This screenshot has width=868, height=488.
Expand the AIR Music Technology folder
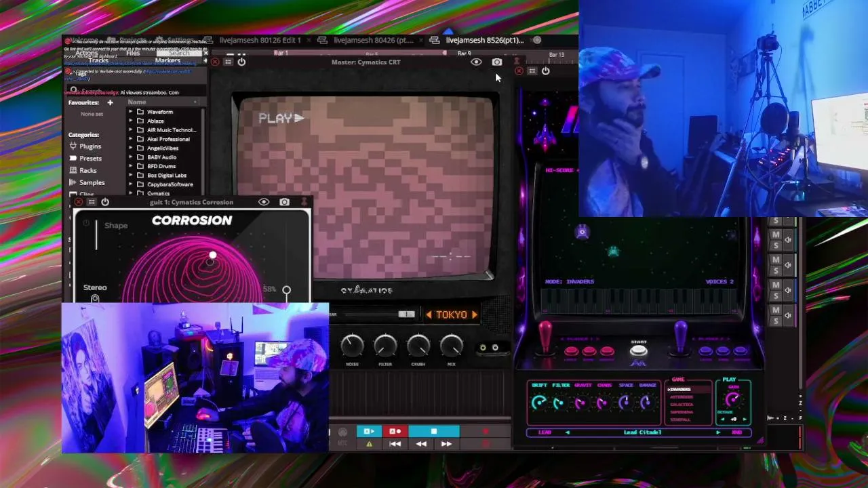coord(130,130)
